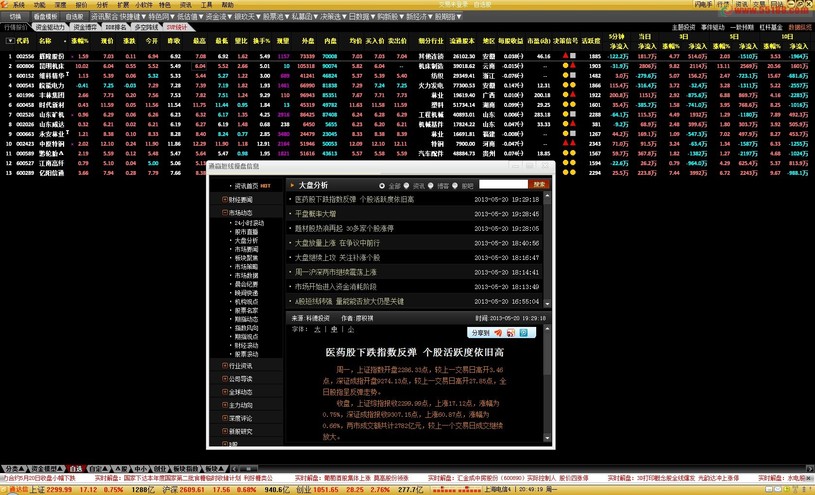Click the news list vertical scrollbar
815x495 pixels.
click(x=547, y=250)
